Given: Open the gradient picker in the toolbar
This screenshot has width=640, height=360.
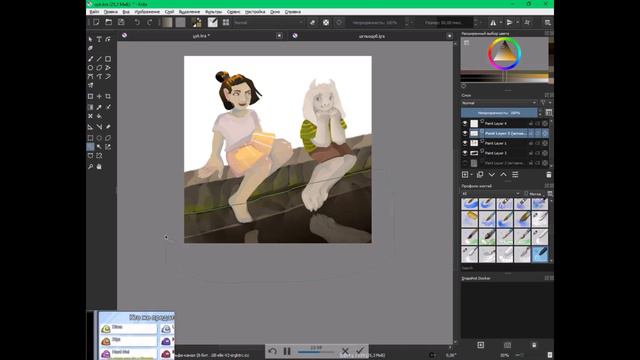Looking at the screenshot, I should point(167,22).
